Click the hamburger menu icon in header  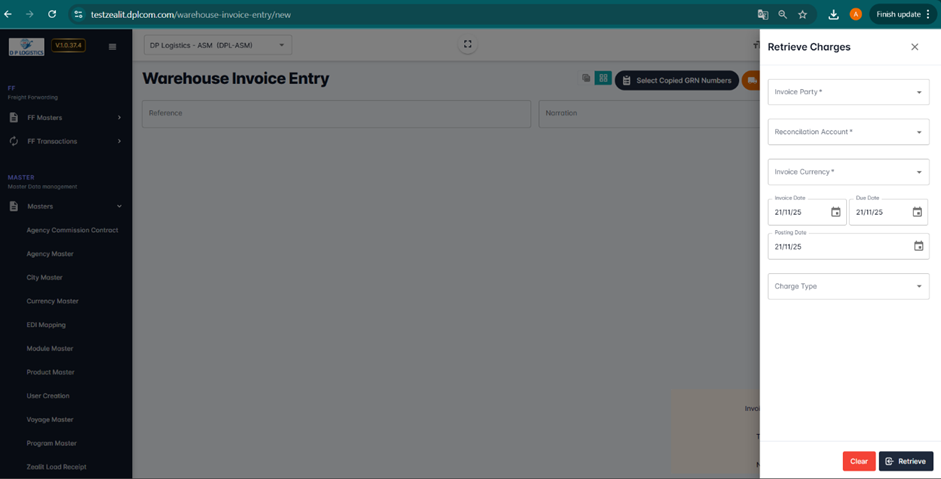point(112,46)
